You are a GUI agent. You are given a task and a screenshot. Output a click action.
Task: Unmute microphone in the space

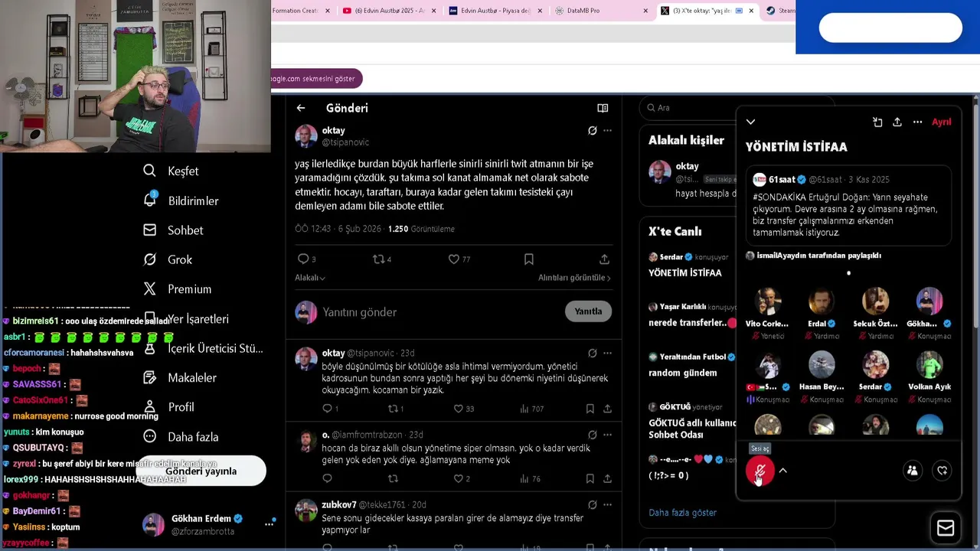759,471
